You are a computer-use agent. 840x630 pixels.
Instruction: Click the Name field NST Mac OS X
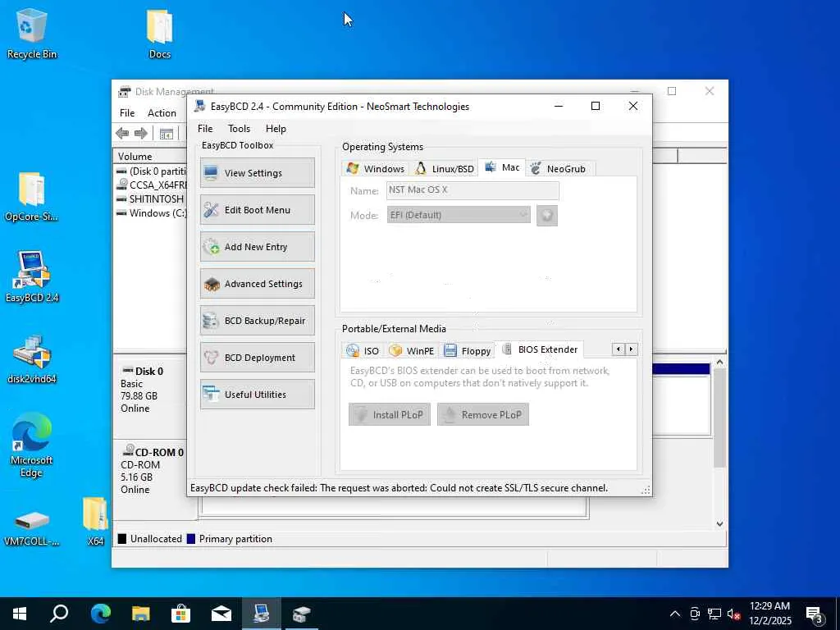[x=472, y=190]
